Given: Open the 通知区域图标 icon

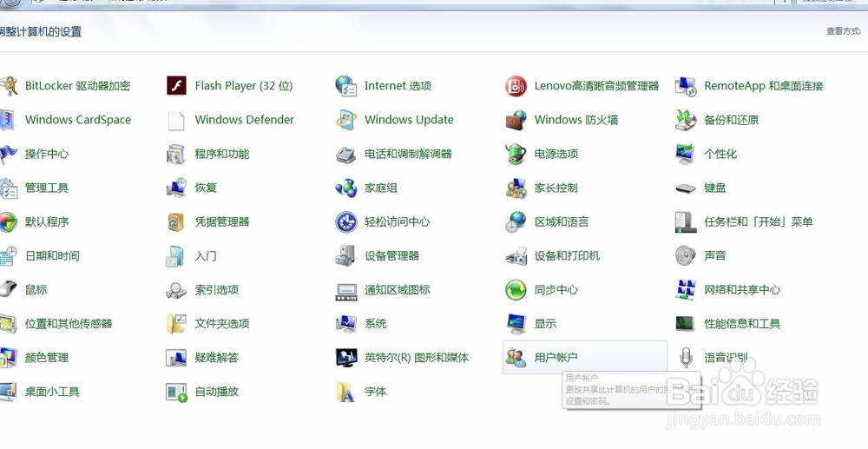Looking at the screenshot, I should coord(346,291).
